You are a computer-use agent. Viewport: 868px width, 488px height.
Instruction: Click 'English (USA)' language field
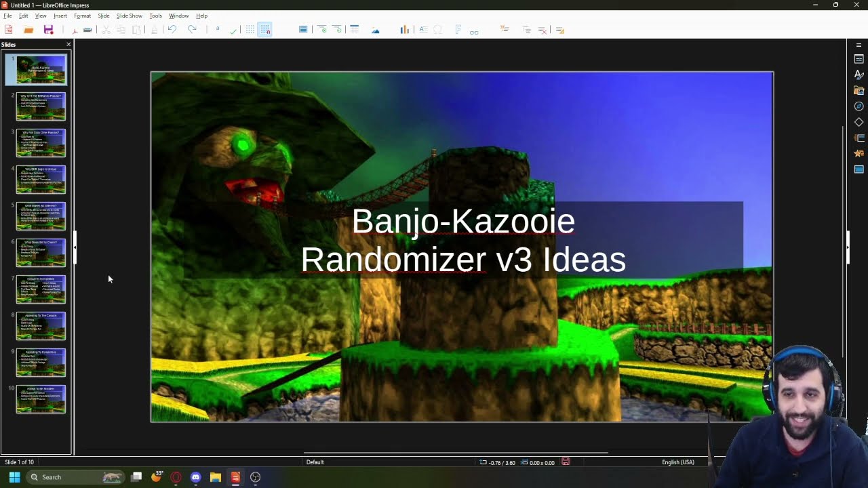click(x=678, y=462)
